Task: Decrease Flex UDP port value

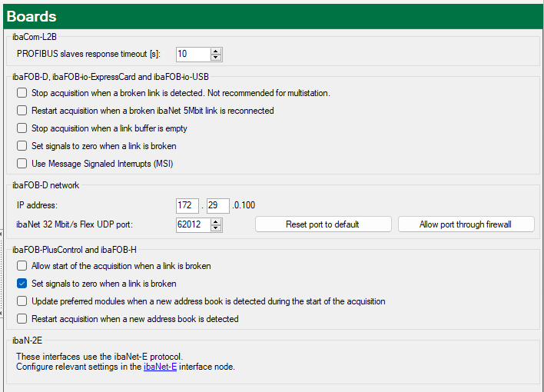Action: coord(216,228)
